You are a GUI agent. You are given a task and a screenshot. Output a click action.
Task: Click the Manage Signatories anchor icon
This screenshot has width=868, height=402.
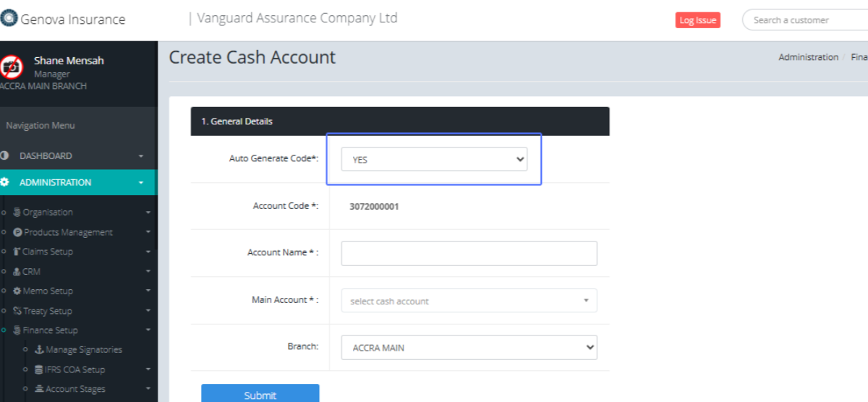point(40,349)
